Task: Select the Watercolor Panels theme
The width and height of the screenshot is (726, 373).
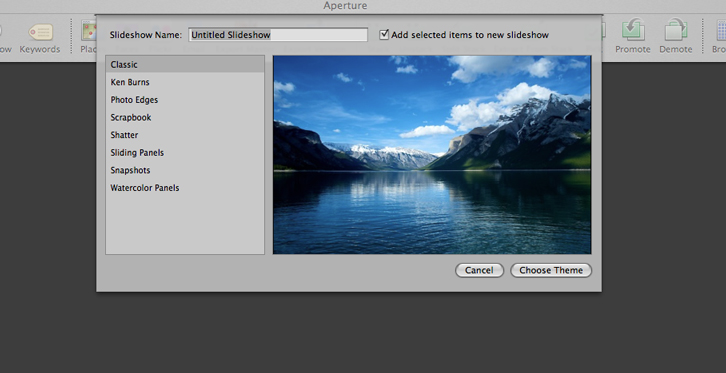Action: pyautogui.click(x=185, y=188)
